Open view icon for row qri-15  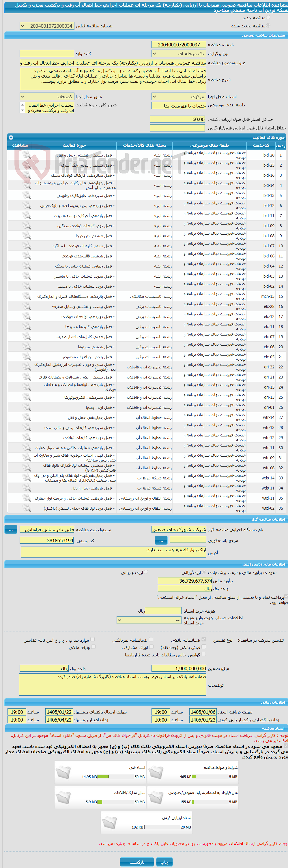coord(26,387)
